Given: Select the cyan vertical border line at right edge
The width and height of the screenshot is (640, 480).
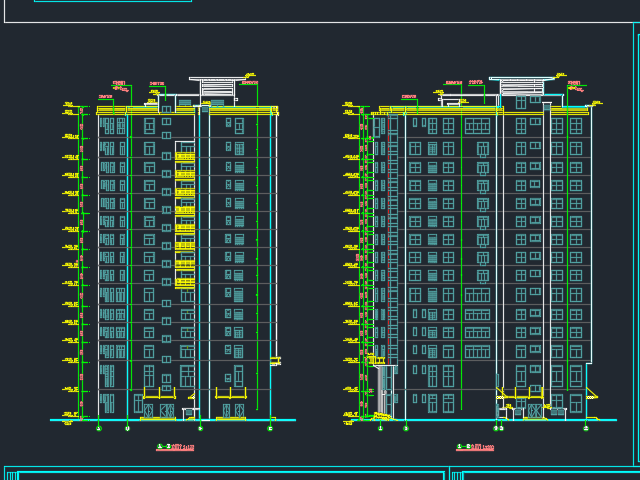Looking at the screenshot, I should [x=635, y=240].
